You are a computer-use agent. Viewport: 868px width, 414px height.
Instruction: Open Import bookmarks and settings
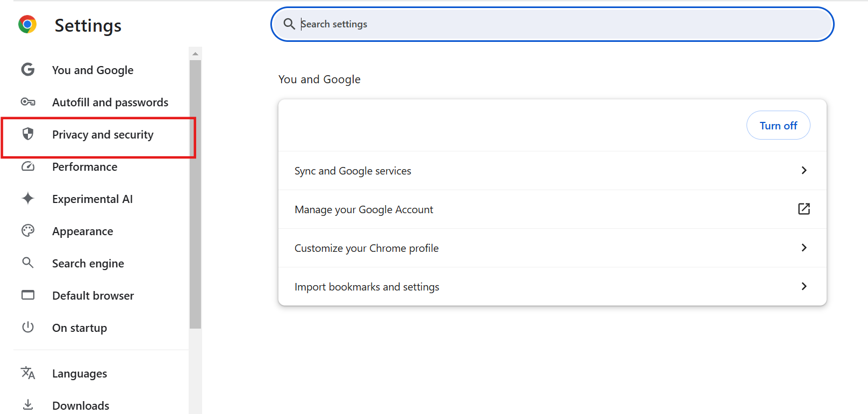(x=553, y=287)
